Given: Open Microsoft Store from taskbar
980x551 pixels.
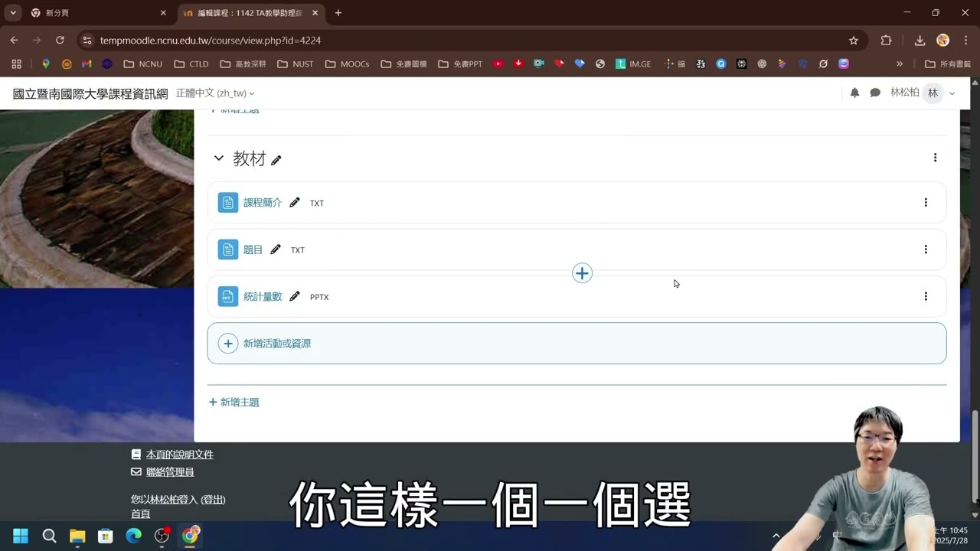Looking at the screenshot, I should (106, 536).
